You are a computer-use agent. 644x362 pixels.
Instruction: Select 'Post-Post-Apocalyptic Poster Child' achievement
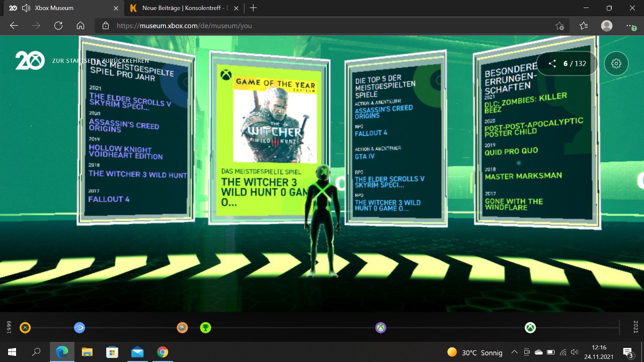pos(534,127)
